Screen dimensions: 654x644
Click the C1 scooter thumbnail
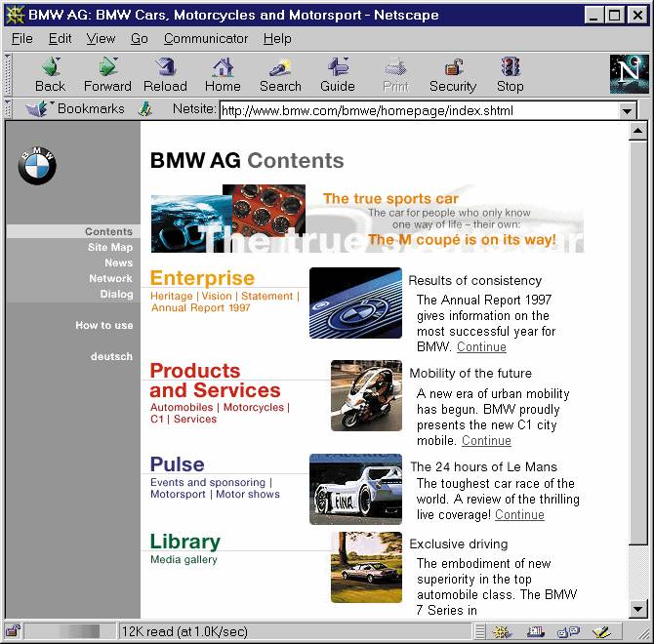click(367, 395)
